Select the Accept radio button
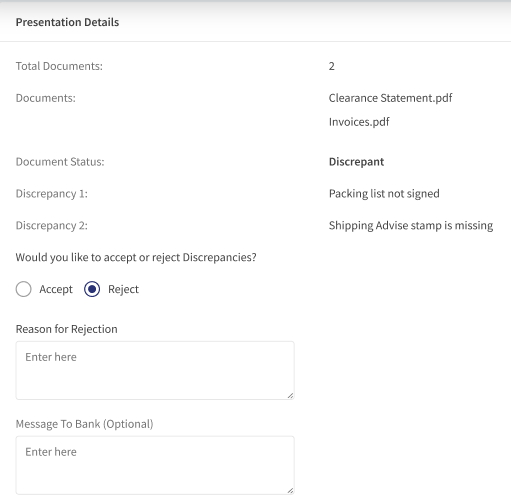511x498 pixels. 24,289
